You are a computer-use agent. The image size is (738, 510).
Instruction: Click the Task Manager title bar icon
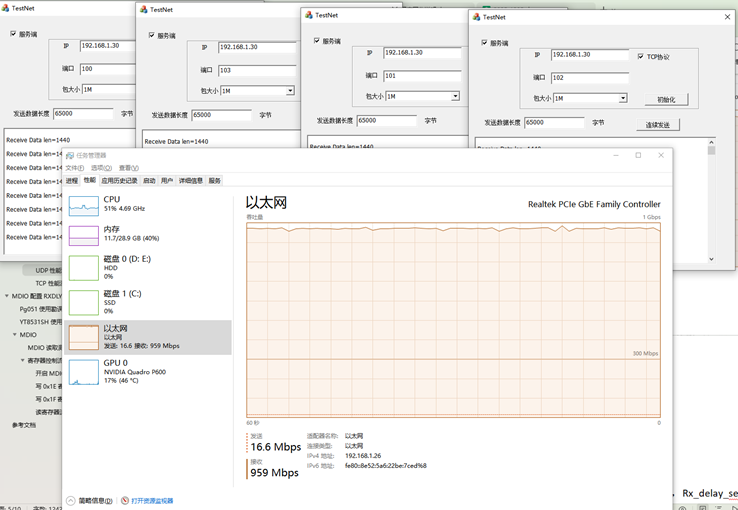pos(70,156)
